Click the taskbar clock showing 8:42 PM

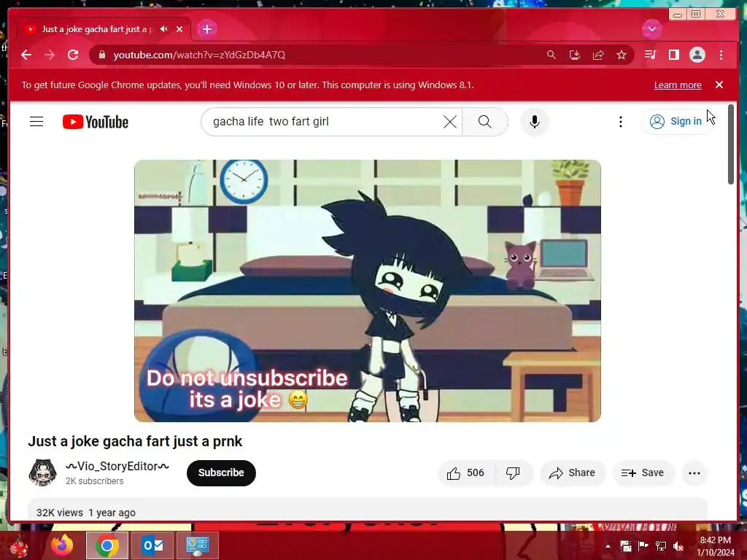pos(716,545)
